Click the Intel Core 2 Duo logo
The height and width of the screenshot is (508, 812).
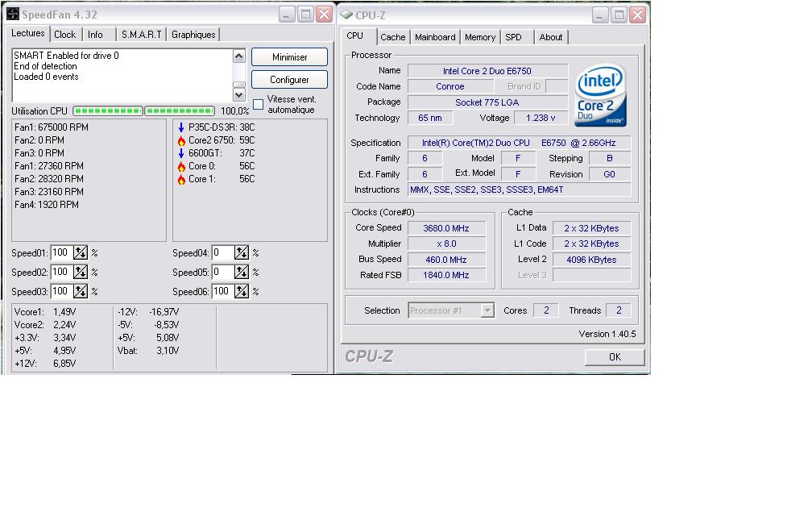(x=600, y=95)
